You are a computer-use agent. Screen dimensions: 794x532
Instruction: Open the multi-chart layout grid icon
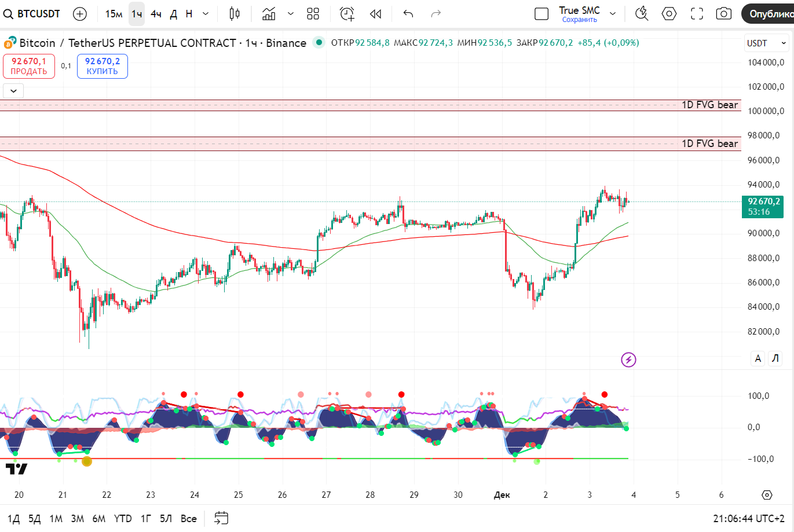click(x=313, y=13)
